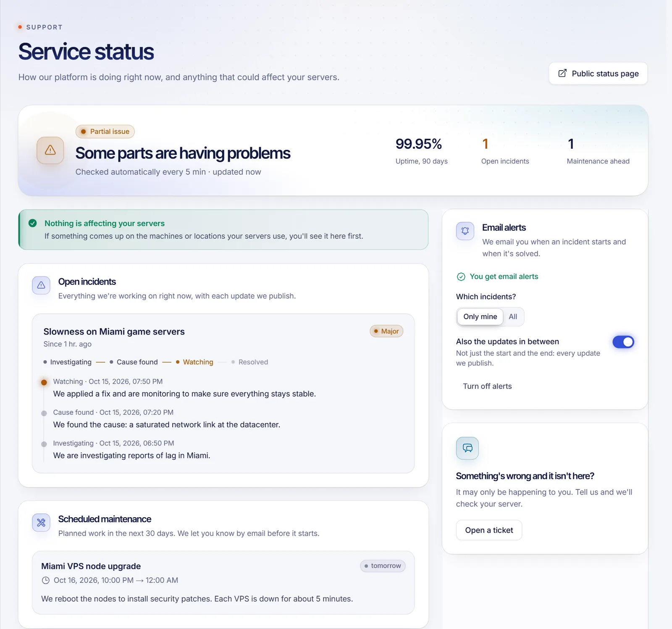Click the warning triangle icon beside the status headline
The height and width of the screenshot is (629, 672).
[50, 150]
